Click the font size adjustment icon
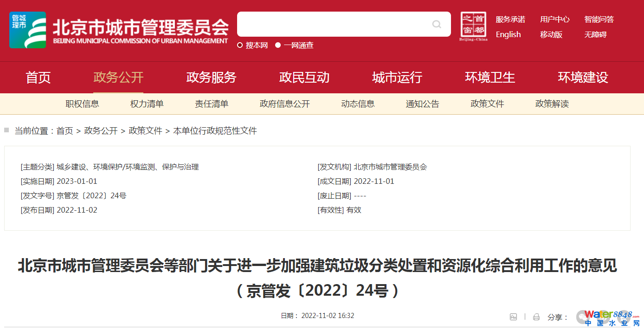Screen dimensions: 644x331 (x=513, y=317)
